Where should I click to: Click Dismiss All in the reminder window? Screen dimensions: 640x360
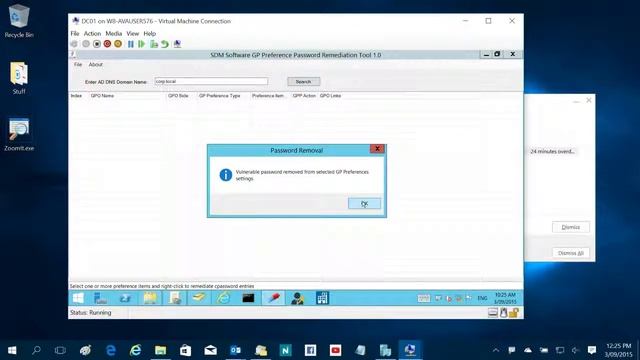(x=571, y=253)
